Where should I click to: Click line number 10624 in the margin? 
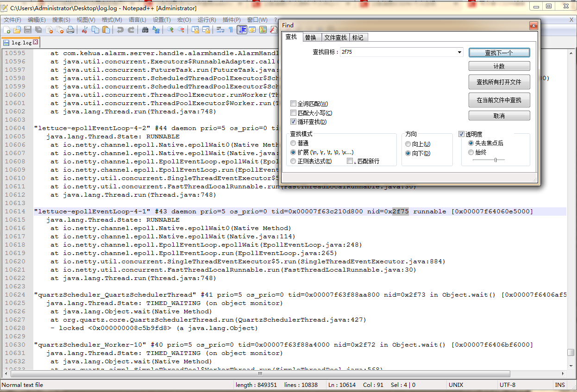click(x=15, y=295)
